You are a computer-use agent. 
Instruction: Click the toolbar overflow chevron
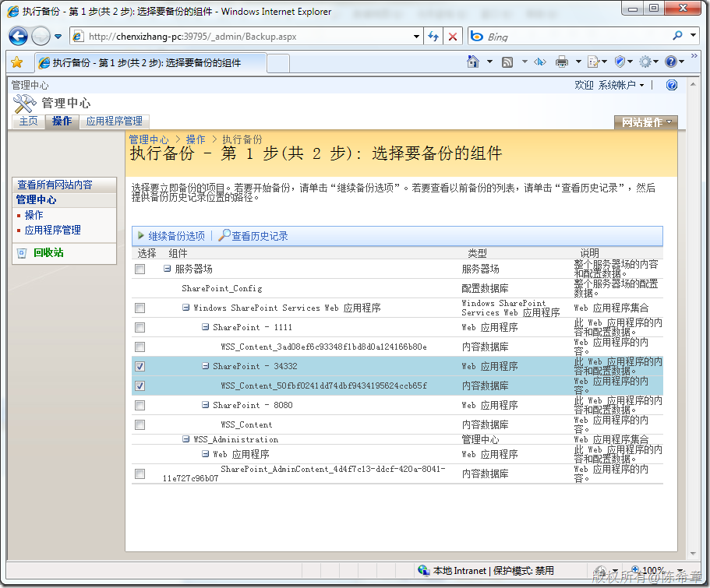click(694, 55)
